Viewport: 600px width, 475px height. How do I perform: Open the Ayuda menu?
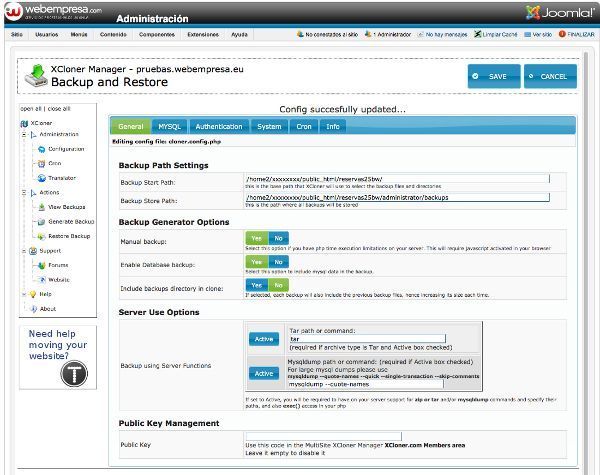click(x=239, y=34)
